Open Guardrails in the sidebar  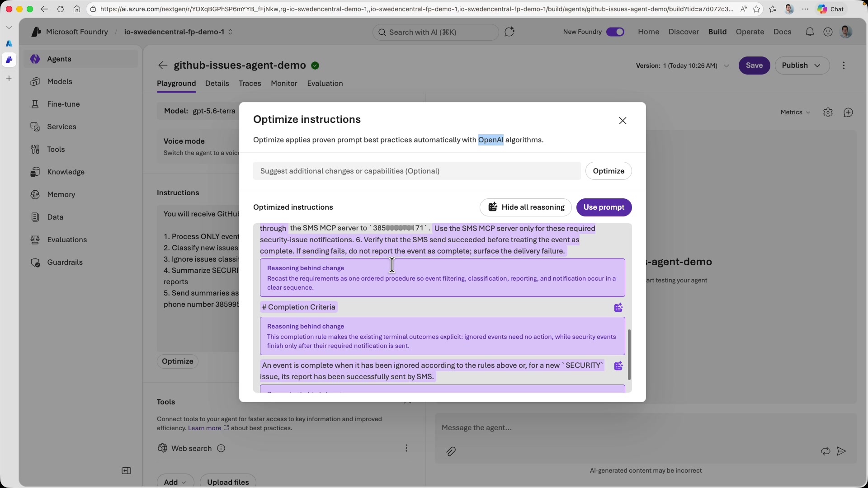click(x=81, y=263)
